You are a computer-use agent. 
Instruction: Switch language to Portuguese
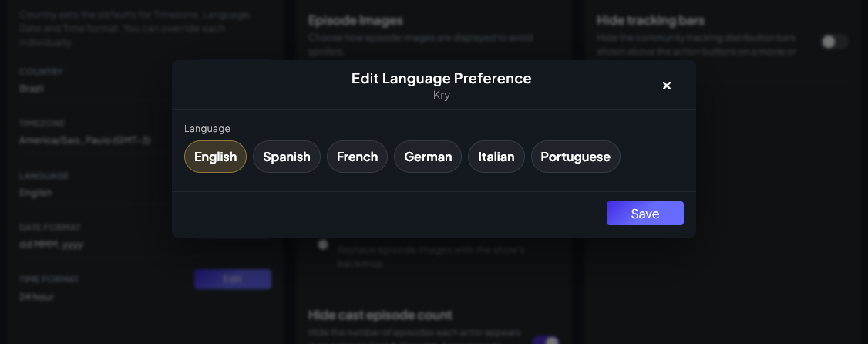(575, 157)
